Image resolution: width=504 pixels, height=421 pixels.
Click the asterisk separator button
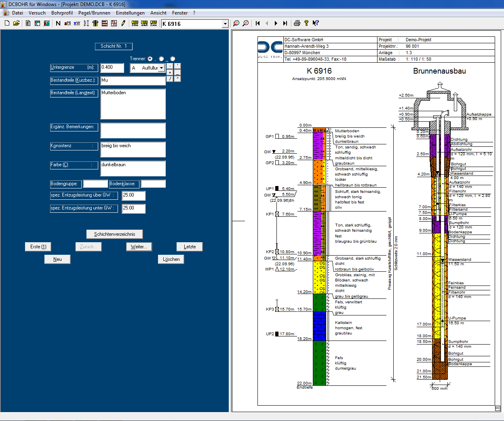point(177,79)
